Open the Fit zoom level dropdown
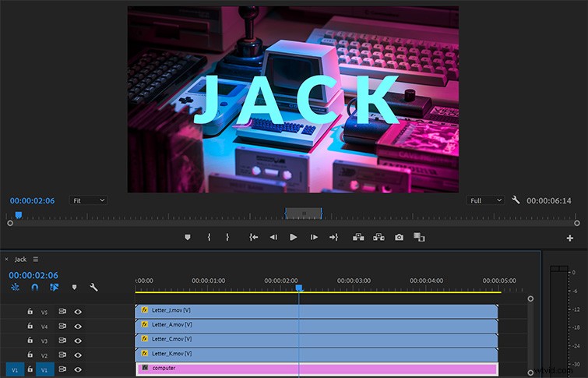Screen dimensions: 588x378 pos(89,200)
